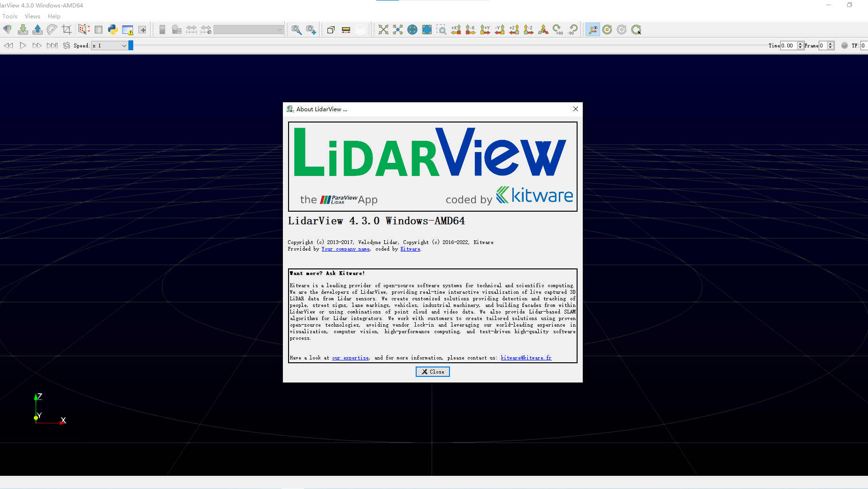868x489 pixels.
Task: Reset the camera view (crossed arrows)
Action: coord(383,30)
